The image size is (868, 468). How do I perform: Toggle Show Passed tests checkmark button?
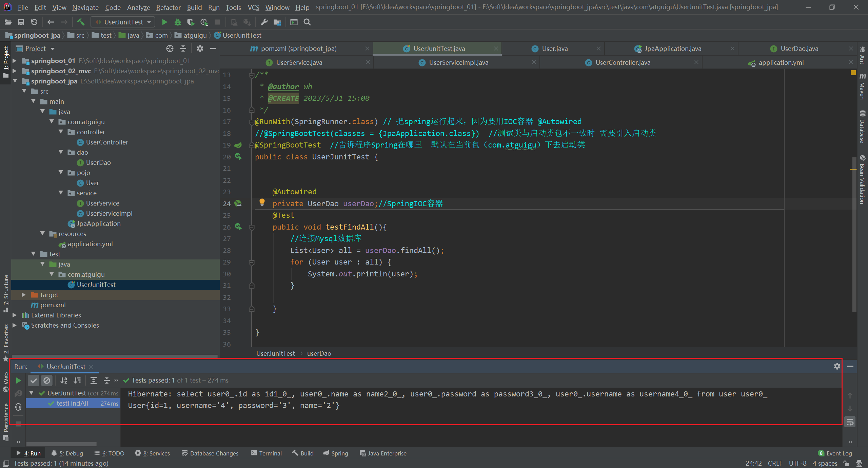pos(34,381)
